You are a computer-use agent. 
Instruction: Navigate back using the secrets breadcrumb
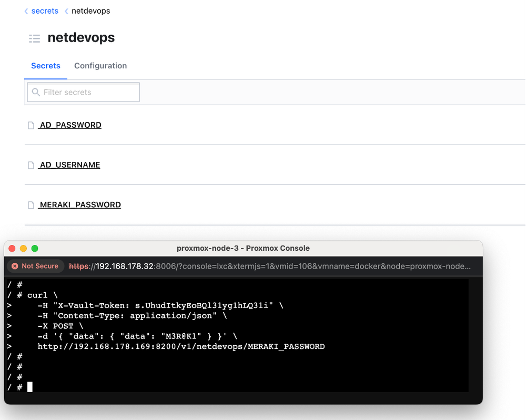pos(45,11)
